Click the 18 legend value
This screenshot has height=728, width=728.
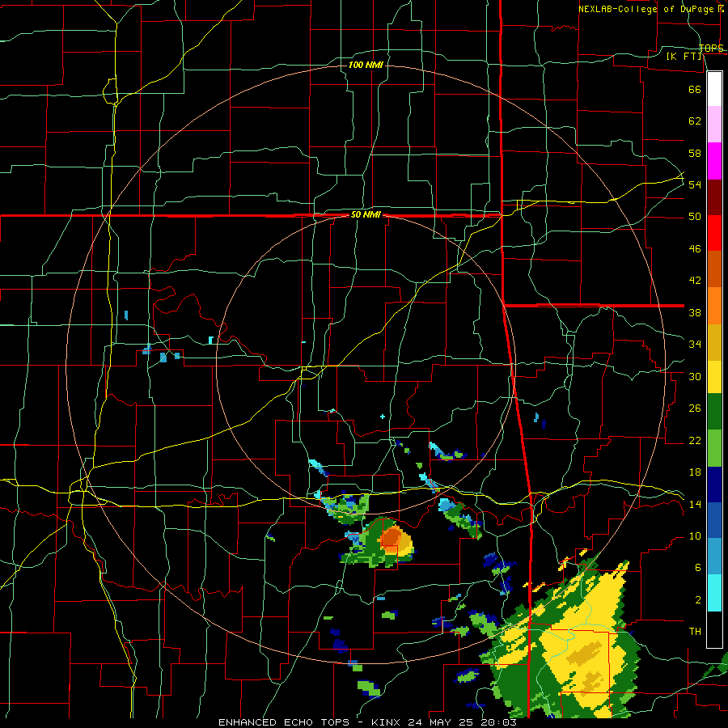[695, 472]
